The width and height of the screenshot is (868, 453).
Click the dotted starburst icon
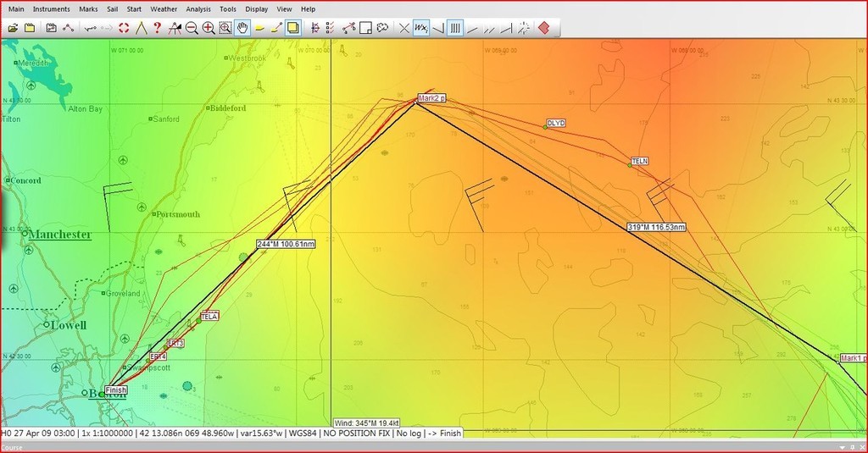click(x=524, y=28)
